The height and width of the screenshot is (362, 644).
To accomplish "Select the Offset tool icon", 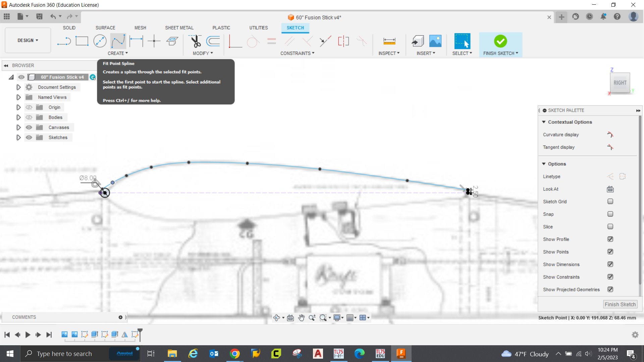I will (213, 41).
